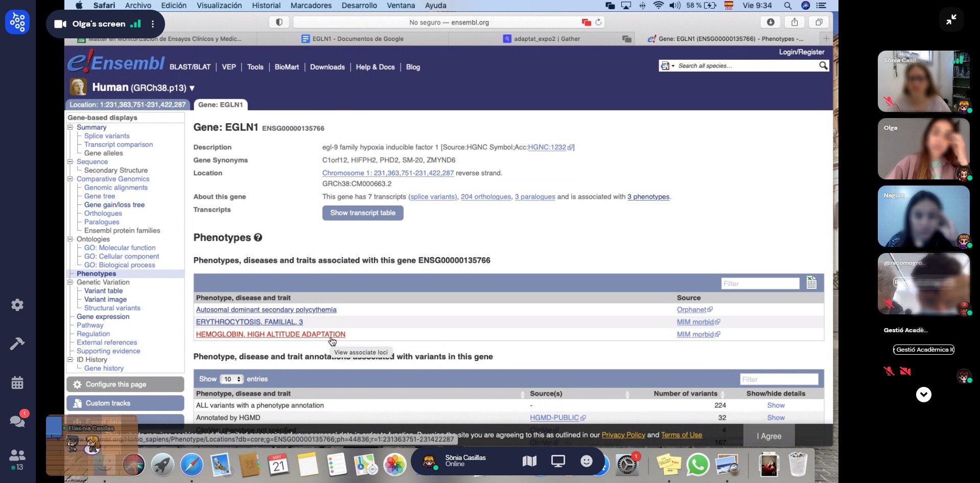Select the Location tab in Ensembl

coord(128,104)
